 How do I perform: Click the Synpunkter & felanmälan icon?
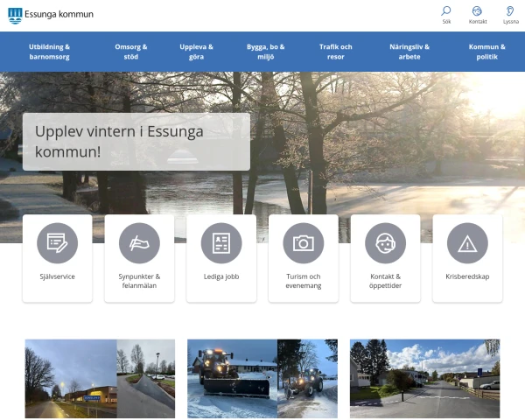coord(139,243)
